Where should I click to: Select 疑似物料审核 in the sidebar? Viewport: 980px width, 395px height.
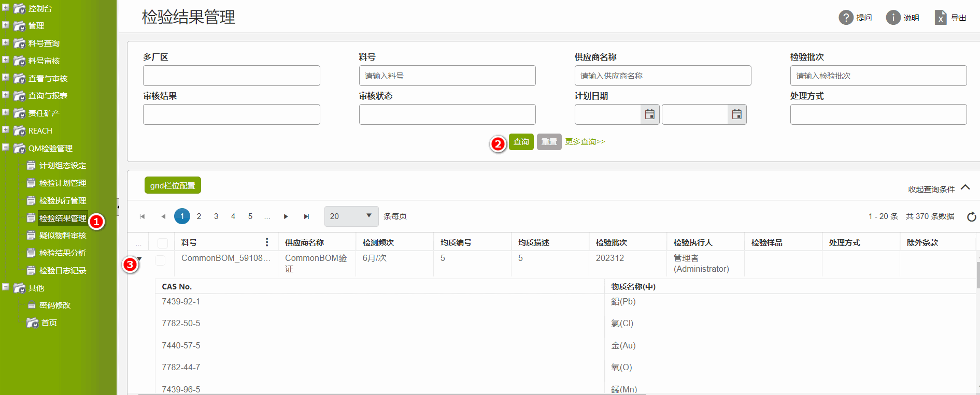pos(63,236)
